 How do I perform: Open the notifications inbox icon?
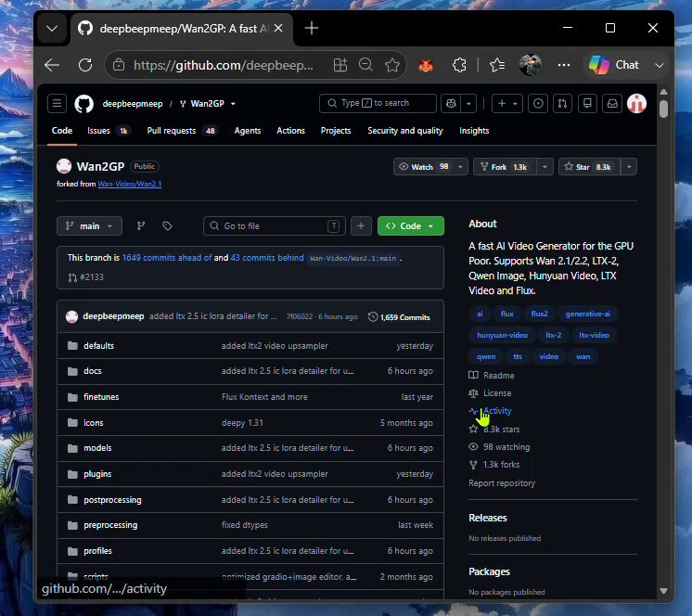coord(612,103)
